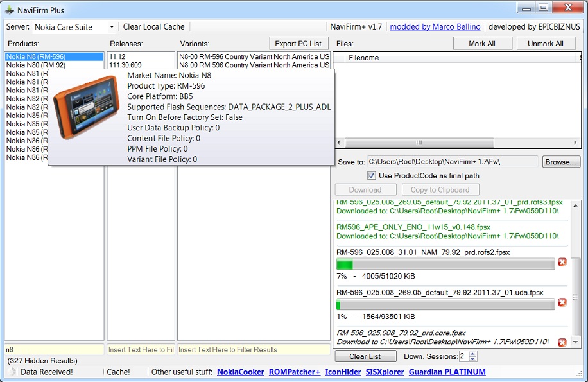Click the status icon beside Data Received

tap(12, 372)
